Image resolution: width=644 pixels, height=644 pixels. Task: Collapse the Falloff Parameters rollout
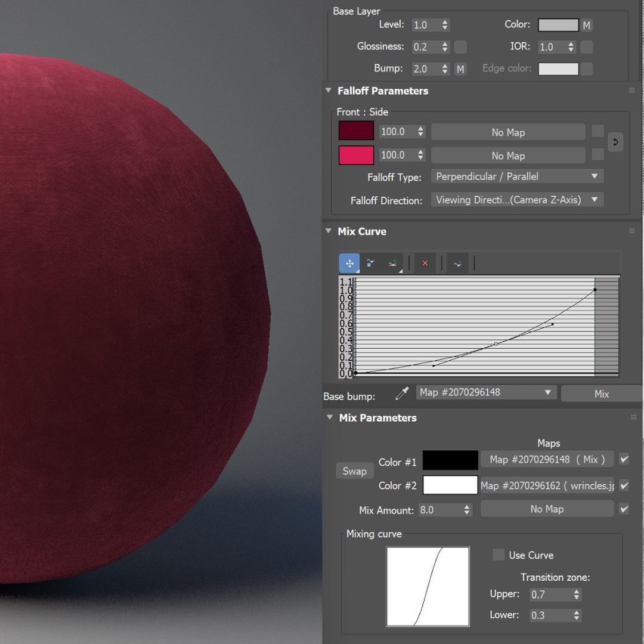point(329,91)
